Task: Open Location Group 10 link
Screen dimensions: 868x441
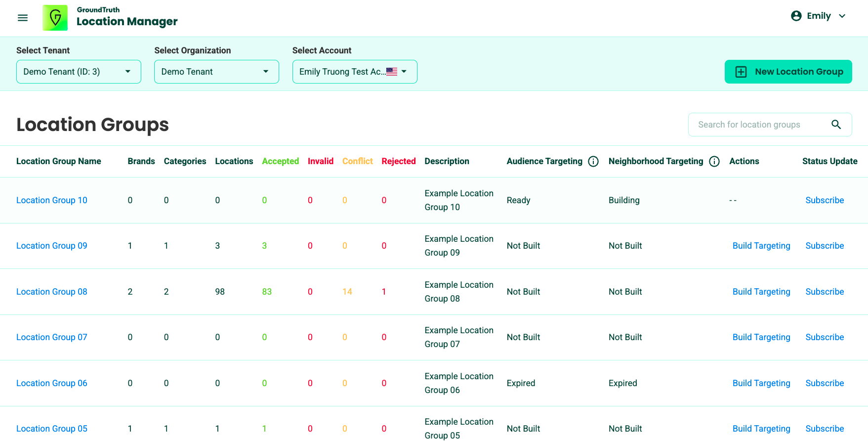Action: pos(52,200)
